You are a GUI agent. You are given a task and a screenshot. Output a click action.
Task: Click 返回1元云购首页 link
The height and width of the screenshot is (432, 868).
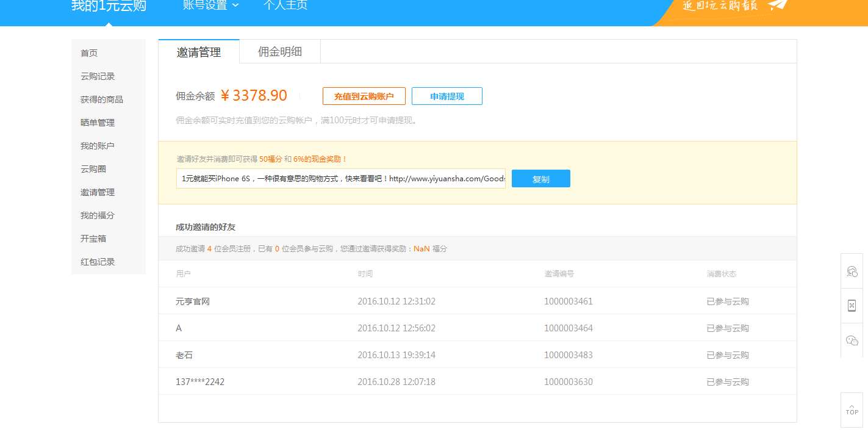click(x=720, y=6)
